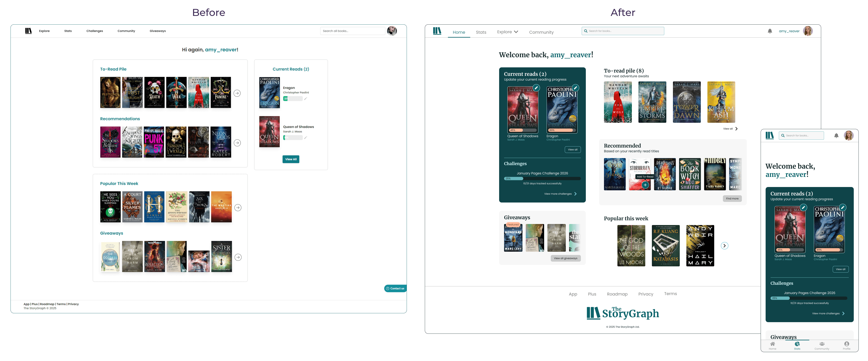The width and height of the screenshot is (868, 361).
Task: Click the To-Read Pile carousel arrow in Before design
Action: tap(237, 93)
